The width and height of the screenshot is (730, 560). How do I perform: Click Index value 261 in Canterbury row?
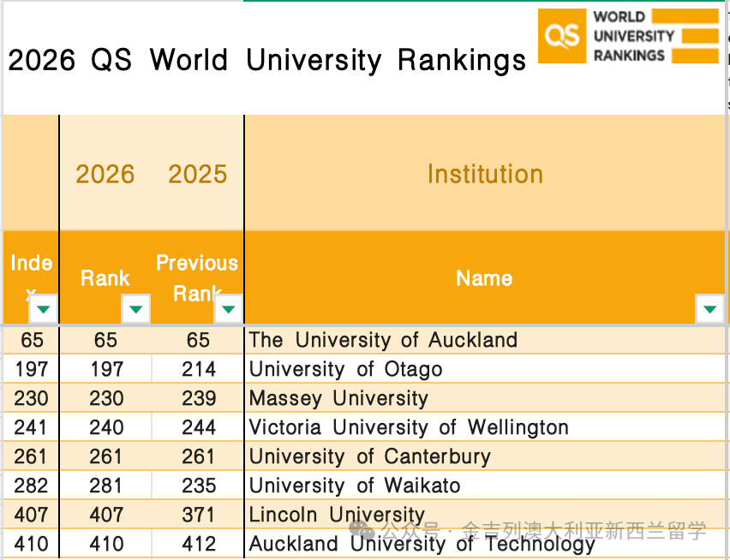tap(31, 456)
